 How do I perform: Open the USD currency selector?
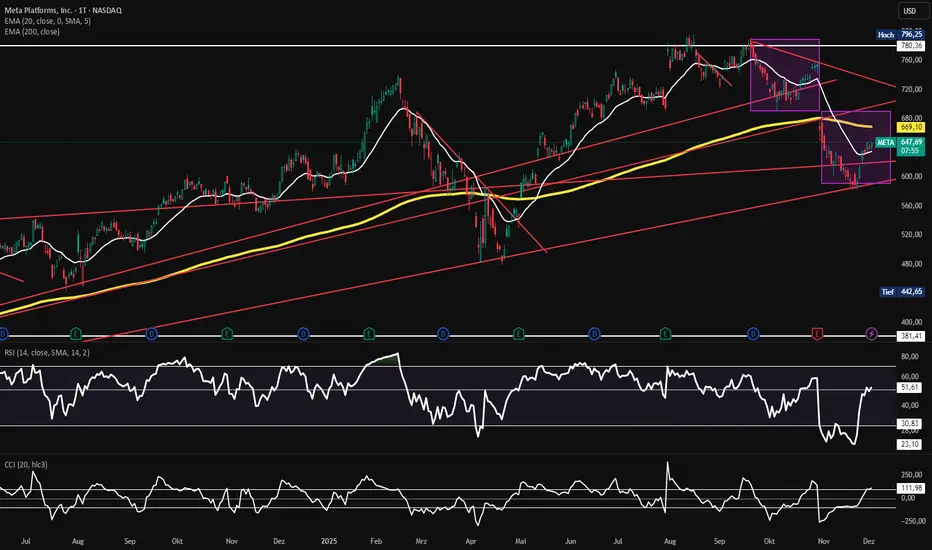tap(909, 11)
